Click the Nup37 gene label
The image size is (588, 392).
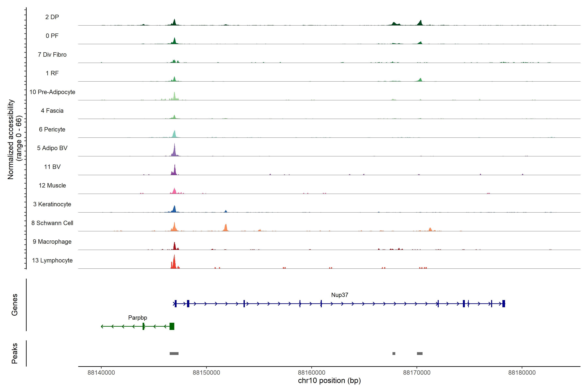[x=340, y=295]
